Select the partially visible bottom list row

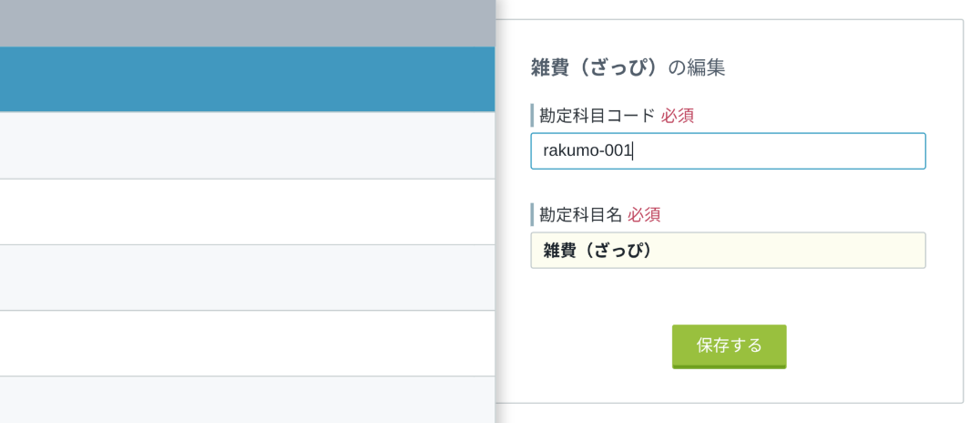[248, 400]
